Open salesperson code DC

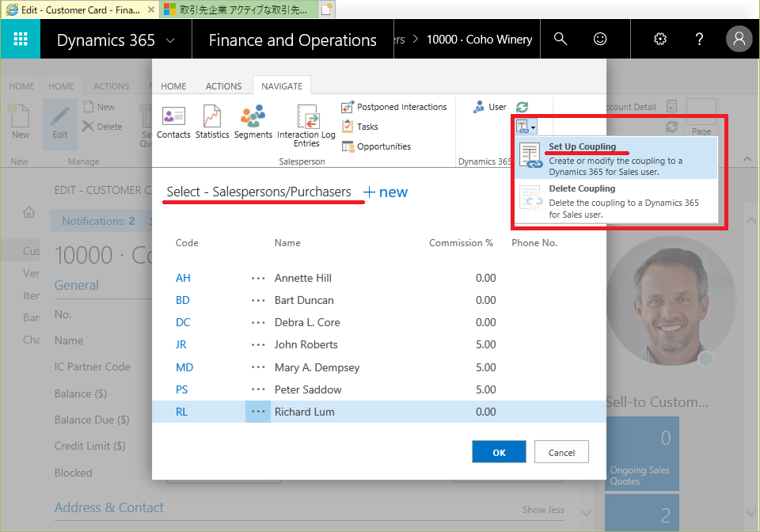pyautogui.click(x=183, y=323)
